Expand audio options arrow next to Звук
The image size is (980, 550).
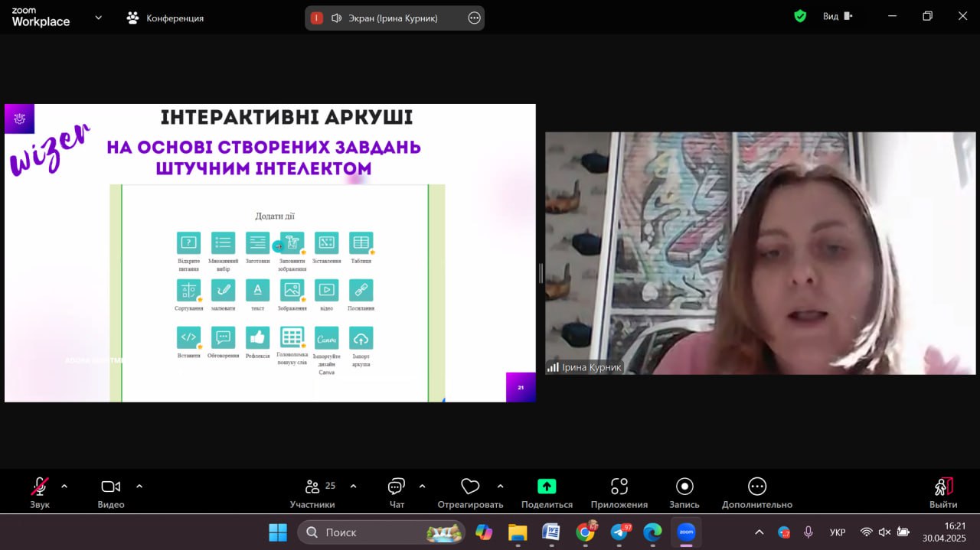pos(64,486)
